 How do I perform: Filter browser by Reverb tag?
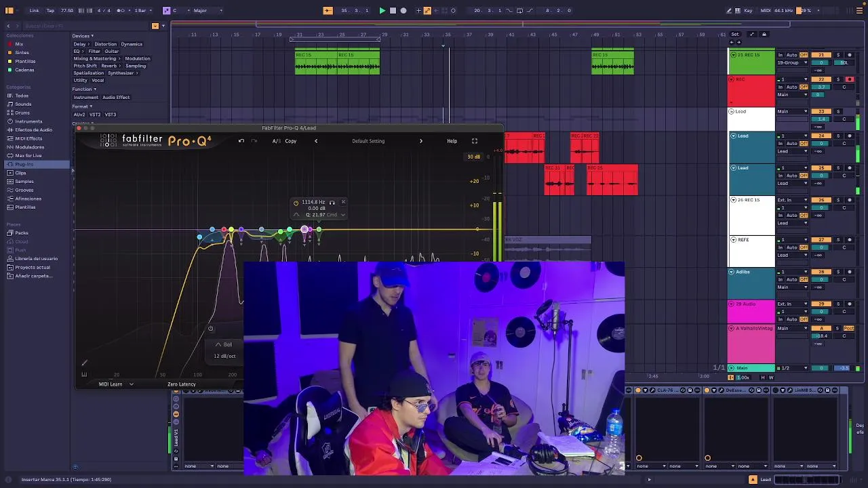click(108, 66)
